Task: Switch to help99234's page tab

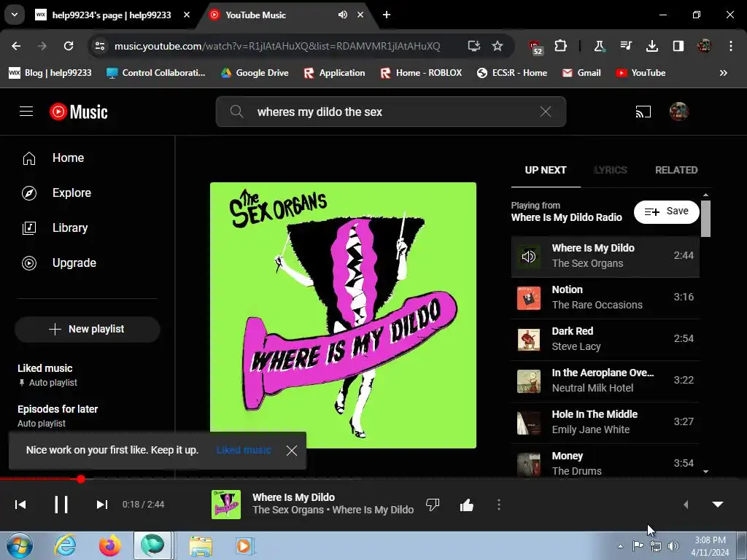Action: click(112, 15)
